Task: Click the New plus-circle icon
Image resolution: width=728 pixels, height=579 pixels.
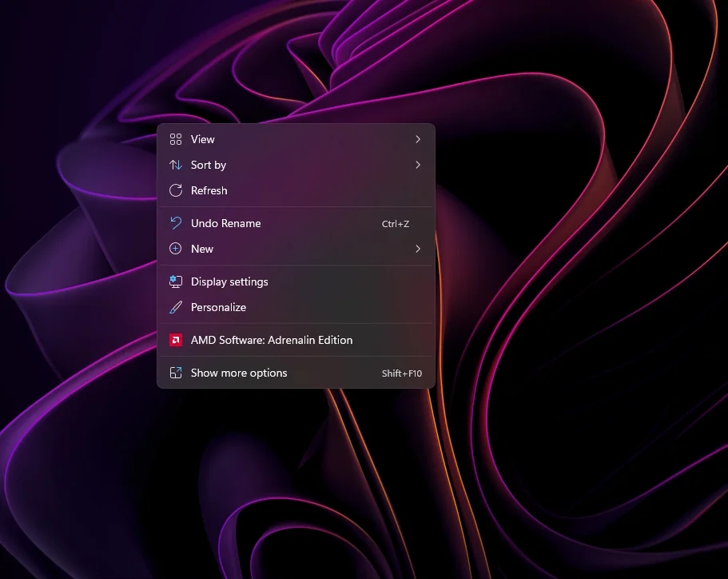Action: tap(176, 249)
